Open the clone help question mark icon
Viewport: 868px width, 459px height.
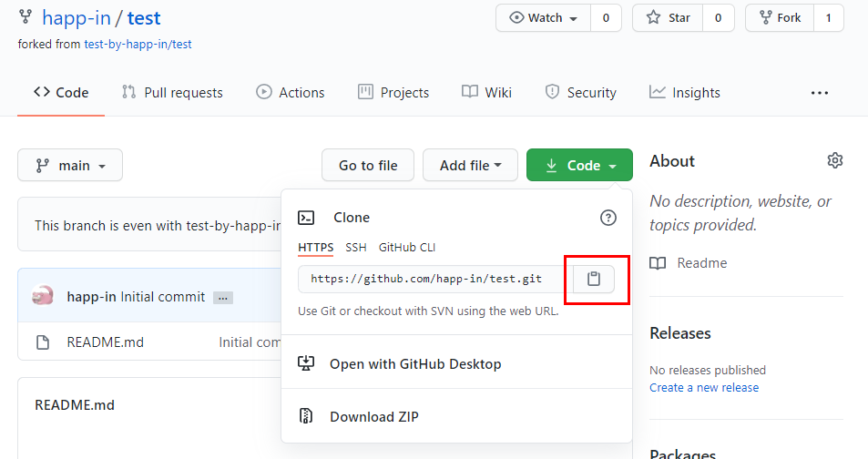pos(608,218)
